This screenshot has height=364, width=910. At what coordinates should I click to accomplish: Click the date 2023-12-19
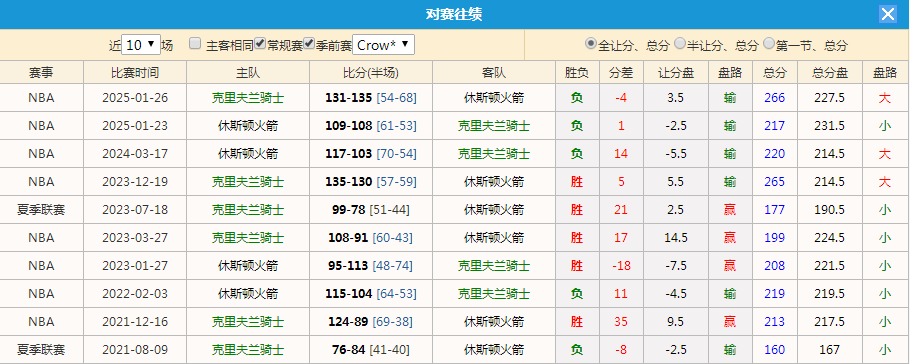(135, 182)
